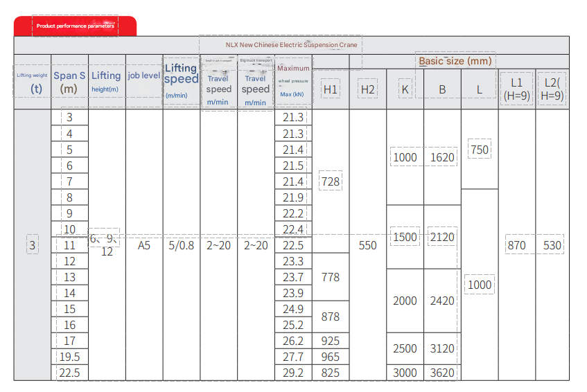
Task: Select the Lifting height(m) column header
Action: pos(106,81)
